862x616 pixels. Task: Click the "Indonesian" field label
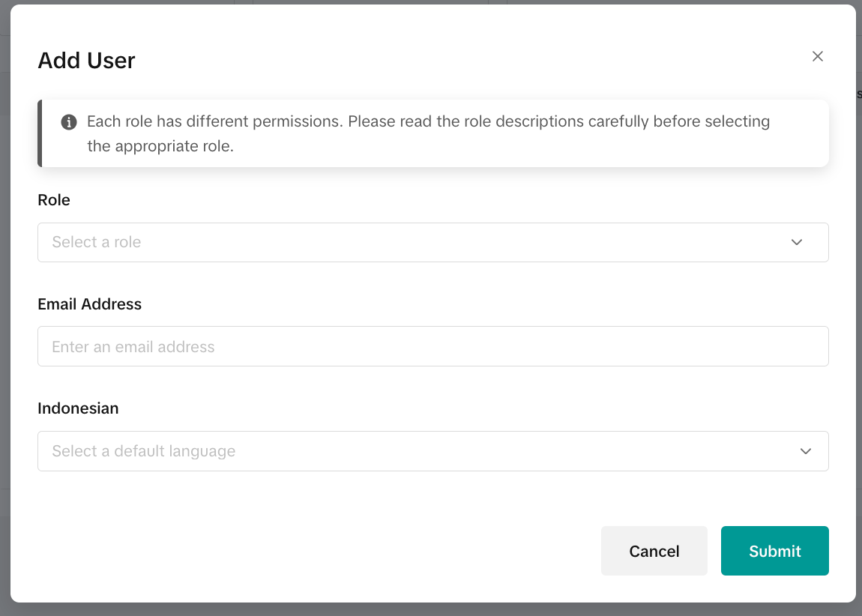[78, 408]
